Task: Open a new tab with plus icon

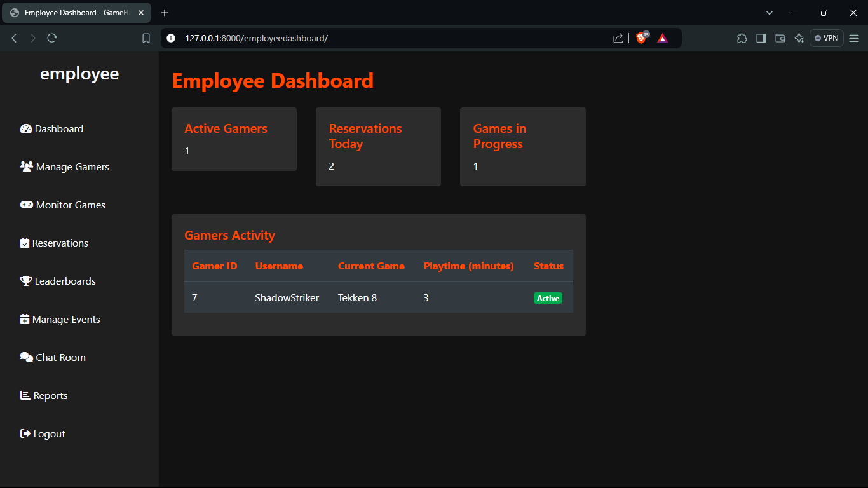Action: pyautogui.click(x=165, y=13)
